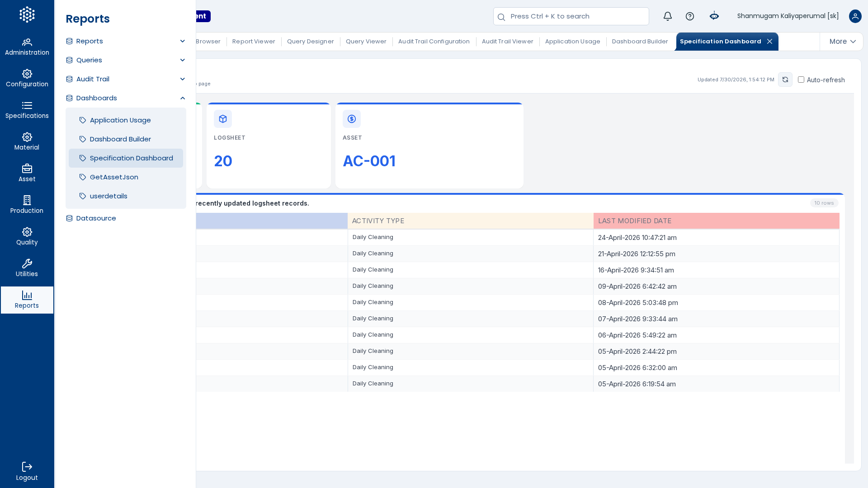Click the user name Shanmugam Kaliyaperumal
Screen dimensions: 868x488
pos(788,16)
